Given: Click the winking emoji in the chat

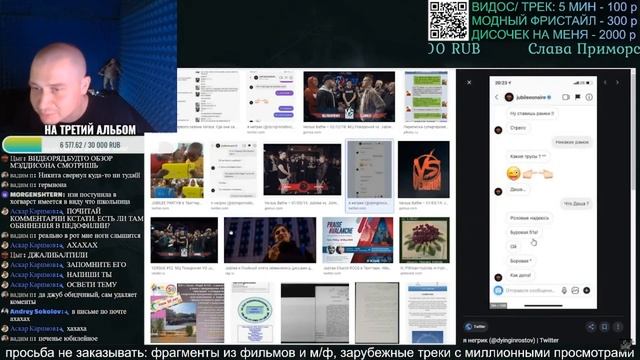Looking at the screenshot, I should click(513, 174).
